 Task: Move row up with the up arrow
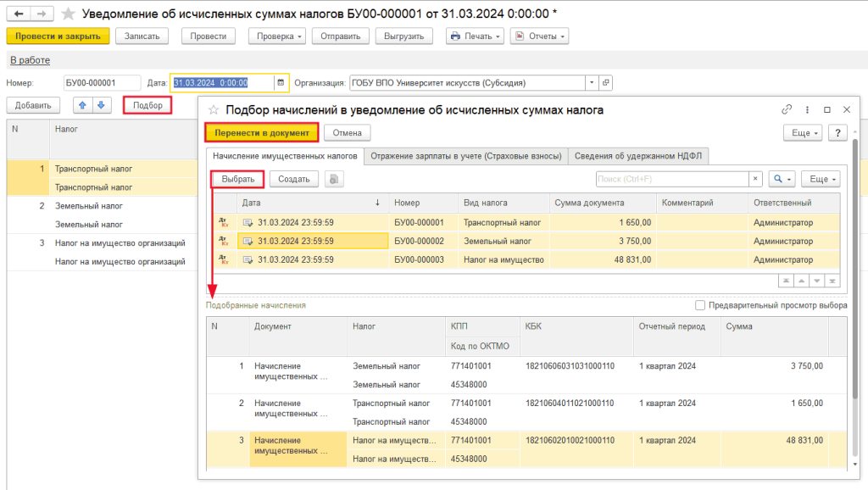click(x=82, y=105)
